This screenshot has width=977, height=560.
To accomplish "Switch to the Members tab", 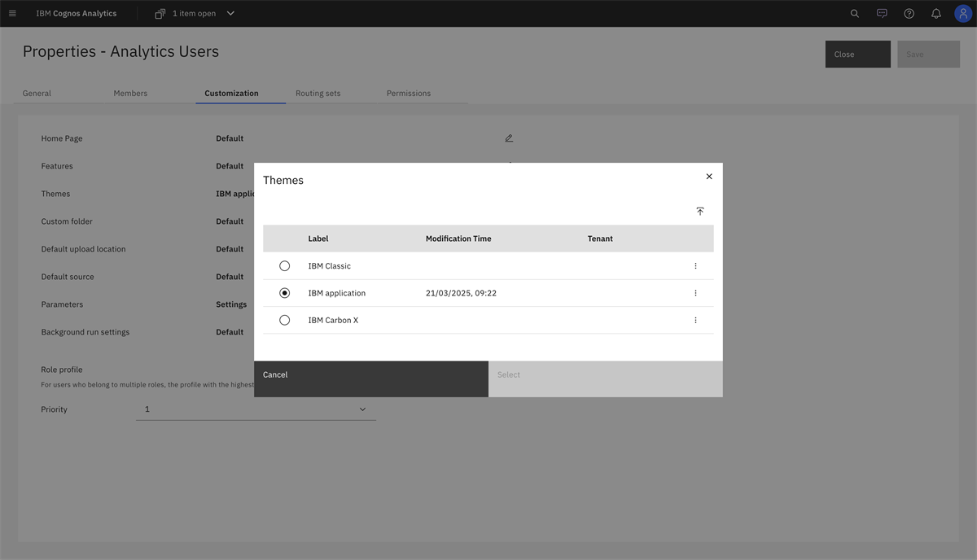I will click(x=130, y=94).
